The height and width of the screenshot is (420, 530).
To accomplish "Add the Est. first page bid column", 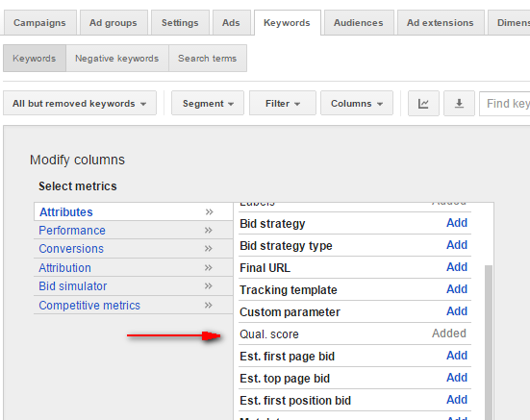I will coord(457,356).
